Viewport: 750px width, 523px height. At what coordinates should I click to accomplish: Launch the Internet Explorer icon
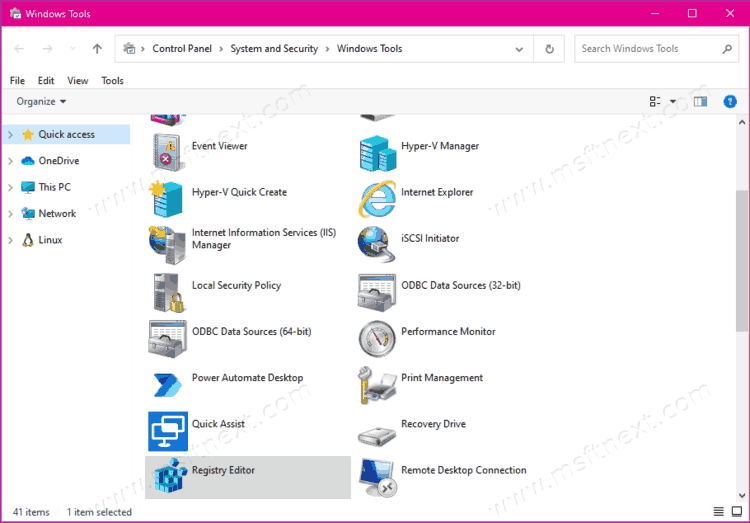[x=377, y=199]
